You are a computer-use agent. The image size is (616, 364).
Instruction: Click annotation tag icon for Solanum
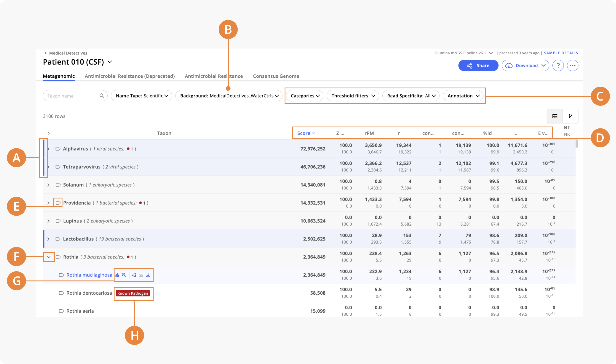(x=58, y=185)
